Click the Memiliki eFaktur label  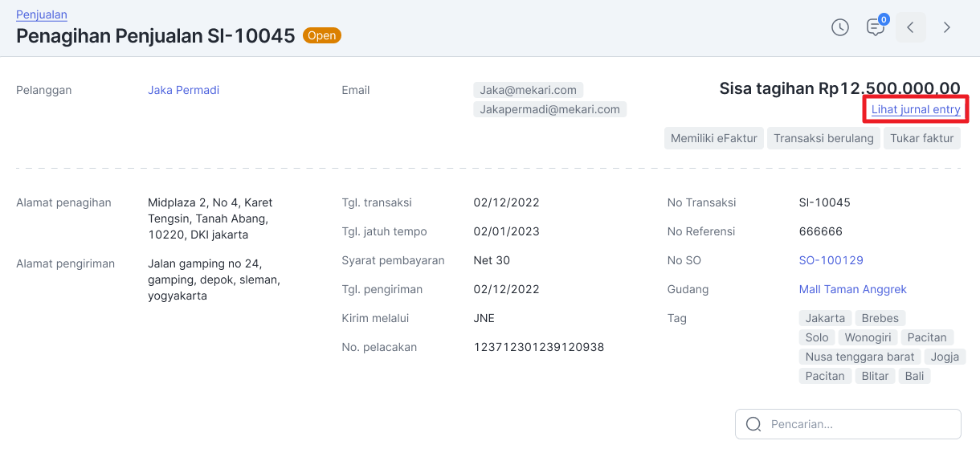(x=714, y=138)
